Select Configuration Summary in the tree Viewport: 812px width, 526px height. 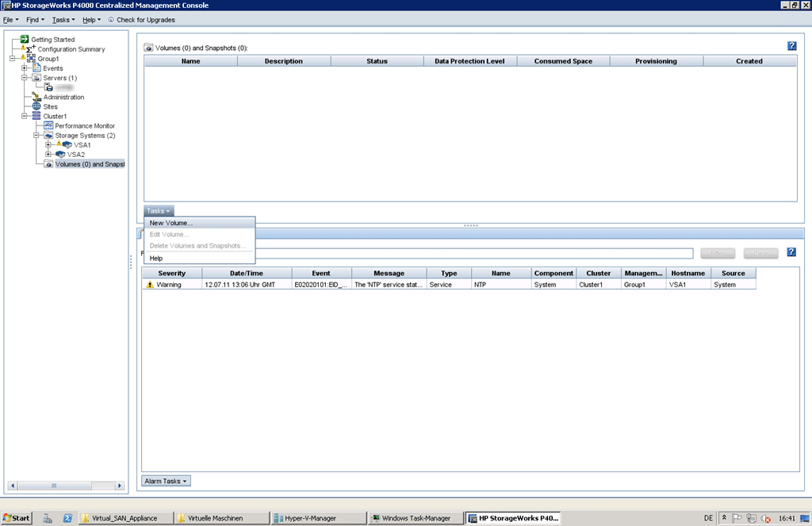click(71, 49)
